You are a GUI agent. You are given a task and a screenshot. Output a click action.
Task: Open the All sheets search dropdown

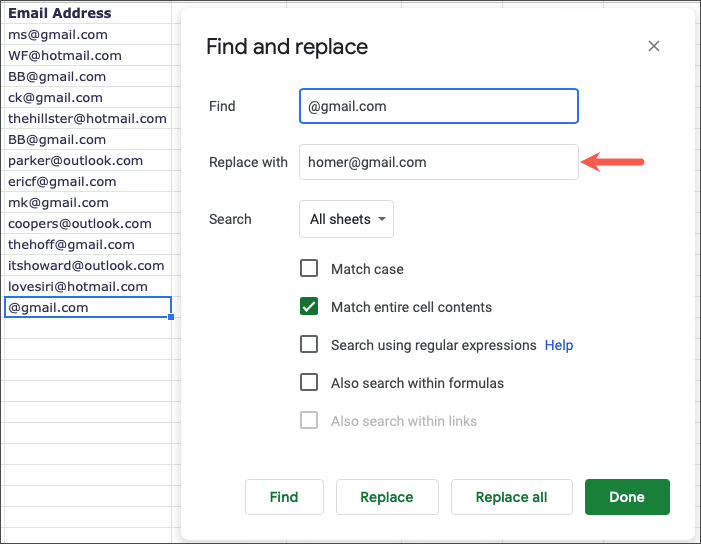pyautogui.click(x=346, y=219)
